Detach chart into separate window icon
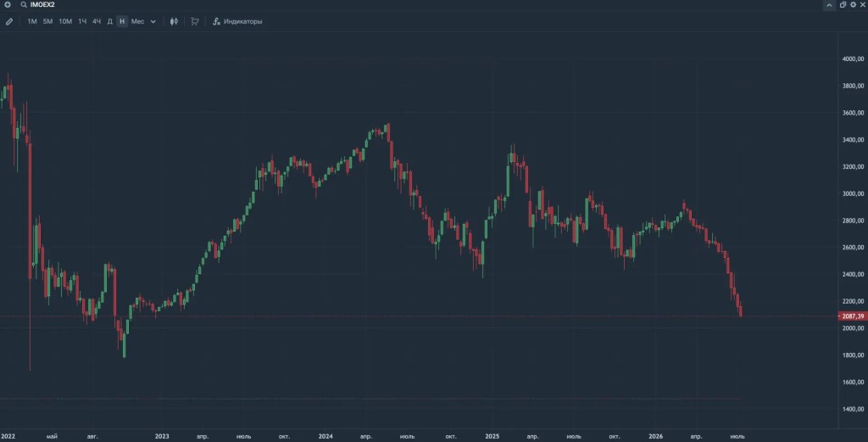The height and width of the screenshot is (442, 868). (x=843, y=4)
